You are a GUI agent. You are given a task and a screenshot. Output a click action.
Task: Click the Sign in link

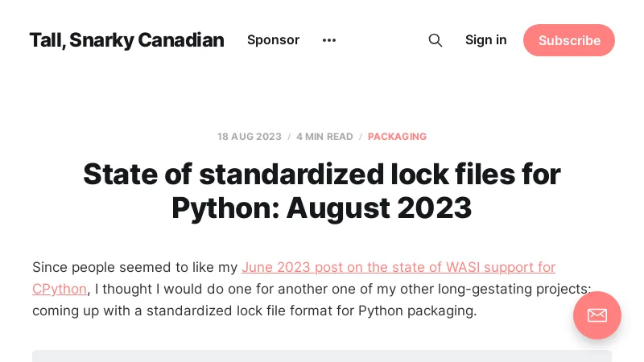486,40
